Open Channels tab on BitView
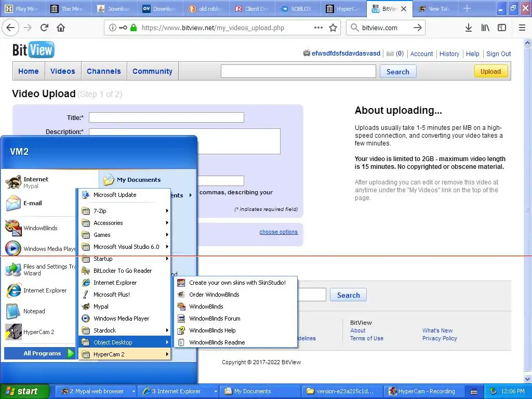This screenshot has height=399, width=532. [x=104, y=71]
